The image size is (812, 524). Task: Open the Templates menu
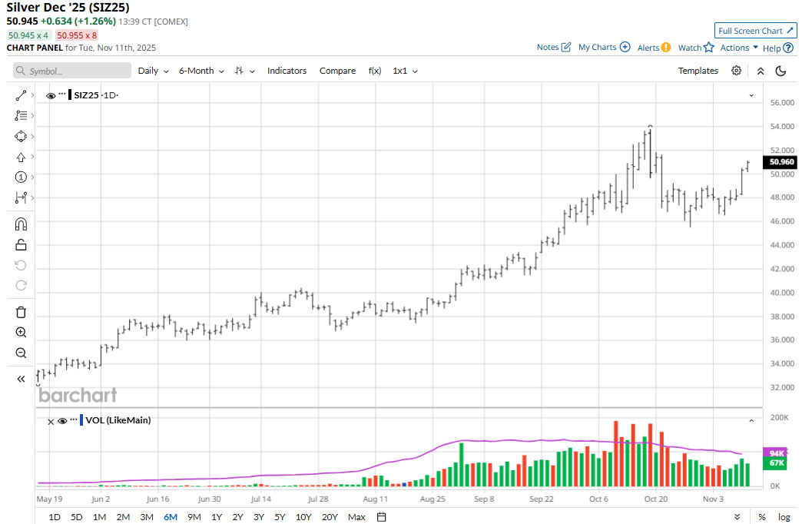[698, 71]
